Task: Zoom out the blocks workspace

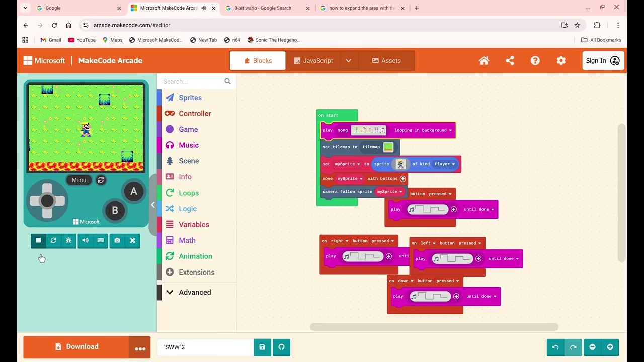Action: (592, 347)
